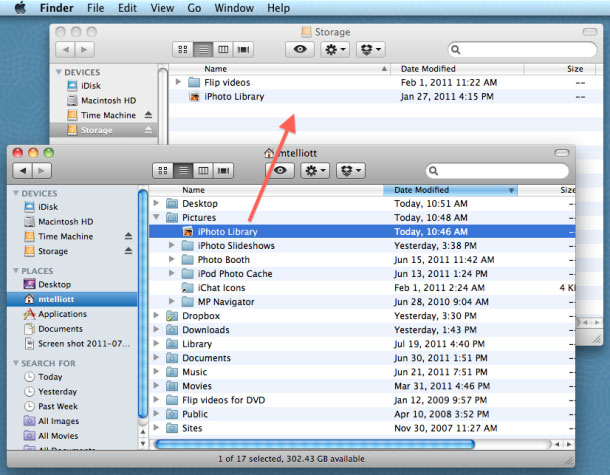Switch Storage window to column view
The image size is (610, 475).
point(223,49)
